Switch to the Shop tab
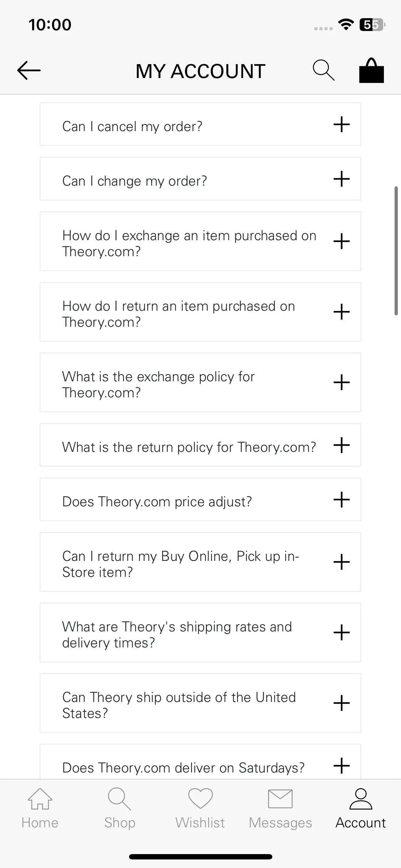The image size is (401, 868). (x=120, y=808)
